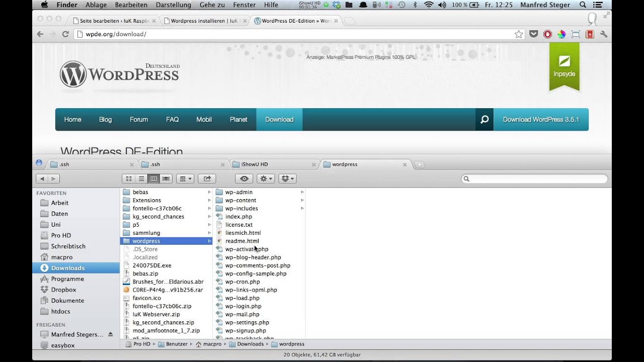This screenshot has height=362, width=644.
Task: Expand the sammlung folder arrow
Action: [209, 233]
